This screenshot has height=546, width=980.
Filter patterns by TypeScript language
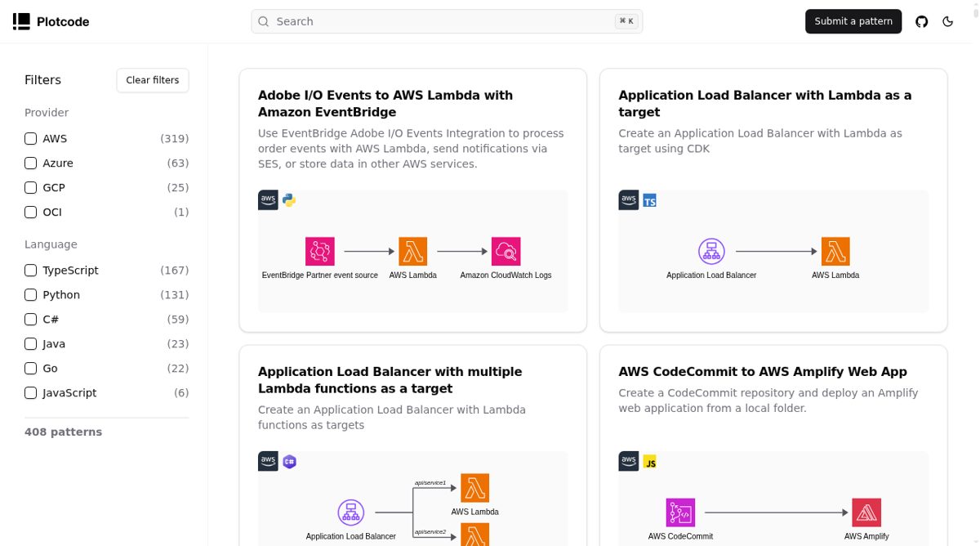[31, 271]
